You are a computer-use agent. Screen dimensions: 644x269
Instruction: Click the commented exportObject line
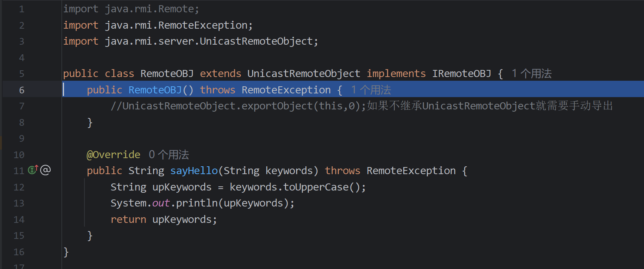(x=361, y=106)
